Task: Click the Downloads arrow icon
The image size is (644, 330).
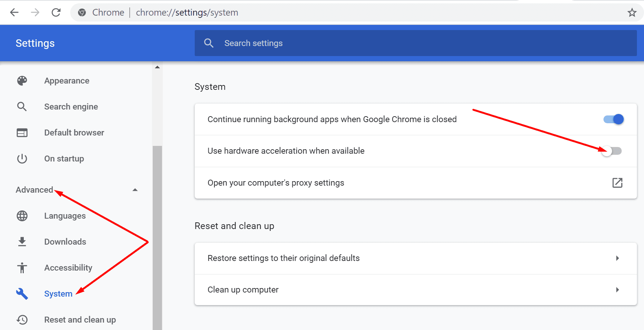Action: (x=22, y=242)
